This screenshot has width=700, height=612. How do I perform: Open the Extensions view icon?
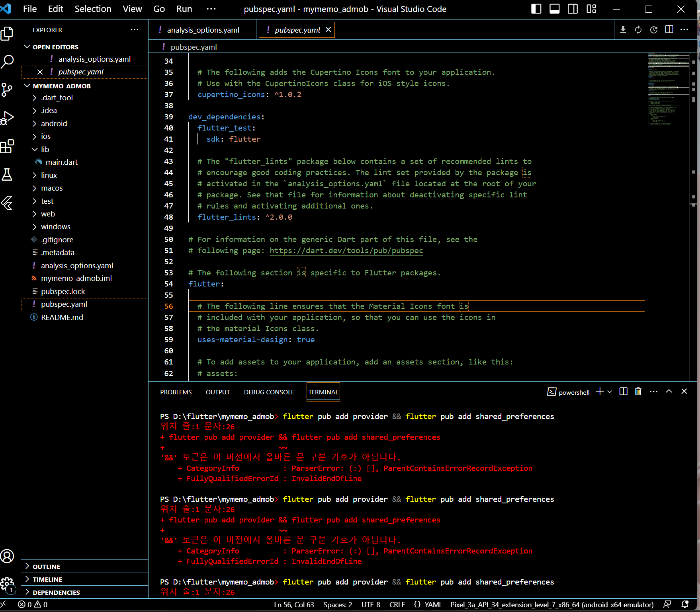(7, 146)
